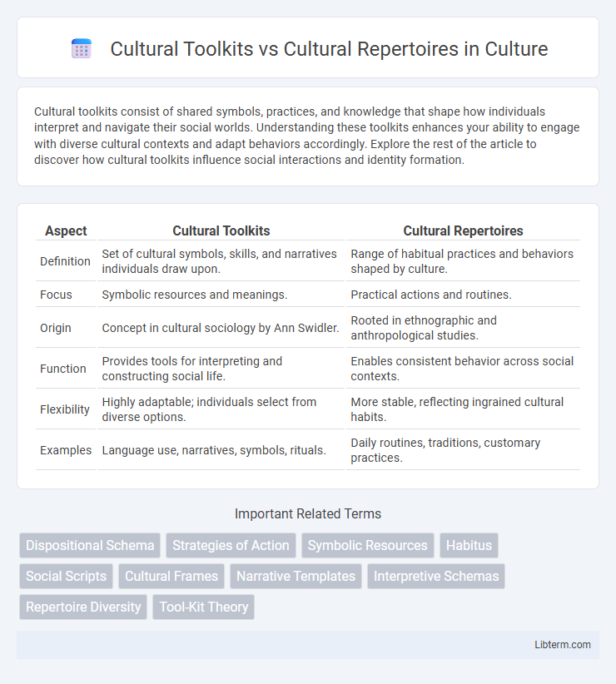Select the 'Function' row label

tap(63, 369)
